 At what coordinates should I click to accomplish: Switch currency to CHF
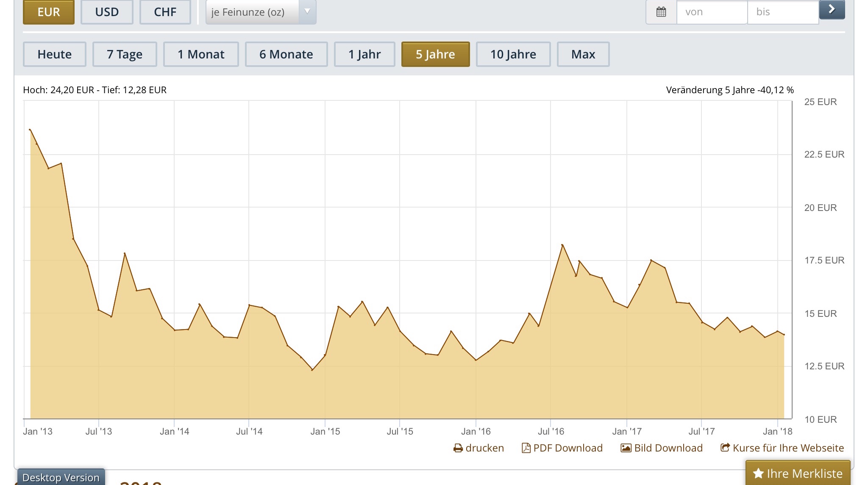point(165,12)
